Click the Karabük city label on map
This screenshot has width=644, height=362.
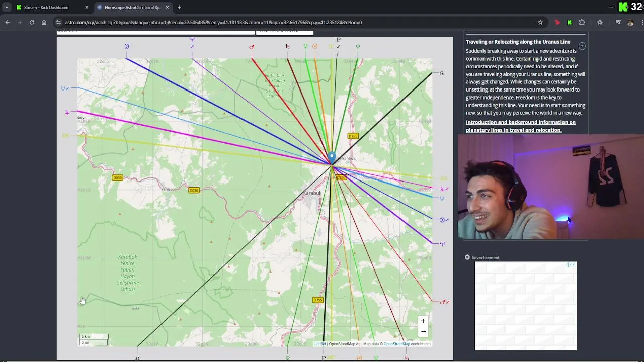click(x=312, y=193)
